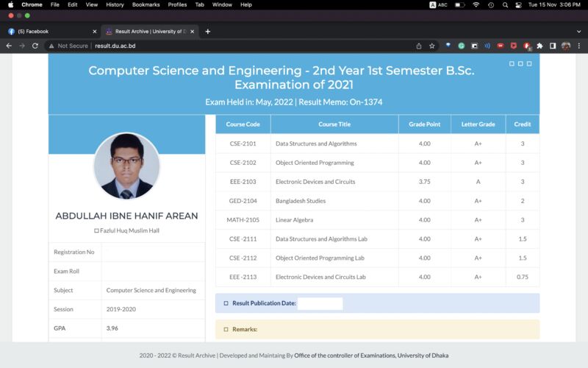The image size is (588, 368).
Task: Click 'Bangladesh Studies' course title
Action: (301, 201)
